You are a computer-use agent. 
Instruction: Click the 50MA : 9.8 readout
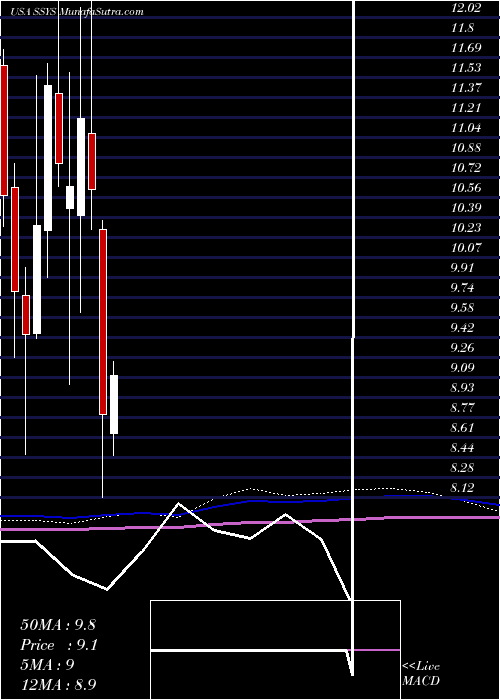point(58,625)
